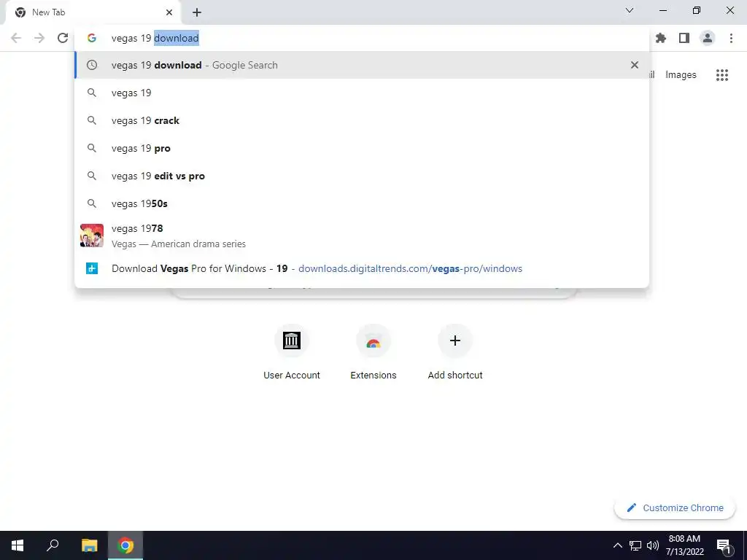Image resolution: width=747 pixels, height=560 pixels.
Task: Open the Extensions shortcut tile
Action: coord(373,352)
